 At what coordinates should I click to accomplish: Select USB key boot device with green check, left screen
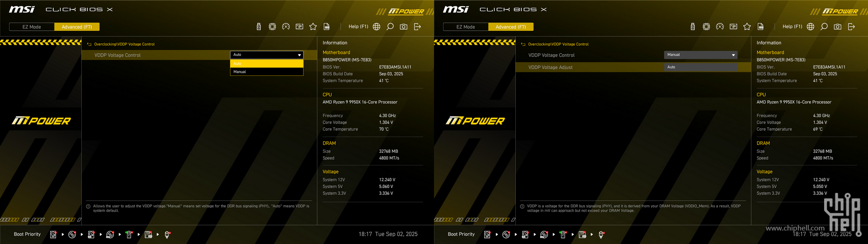129,235
